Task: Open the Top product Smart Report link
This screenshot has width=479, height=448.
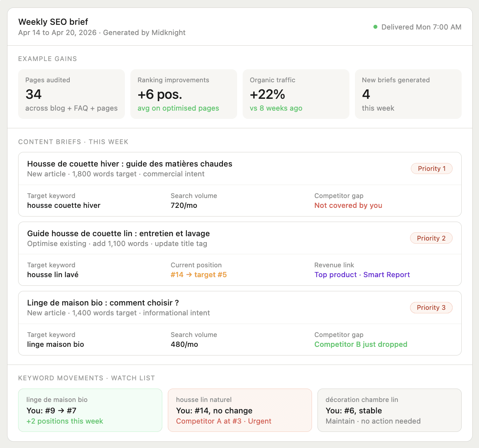Action: click(x=362, y=274)
